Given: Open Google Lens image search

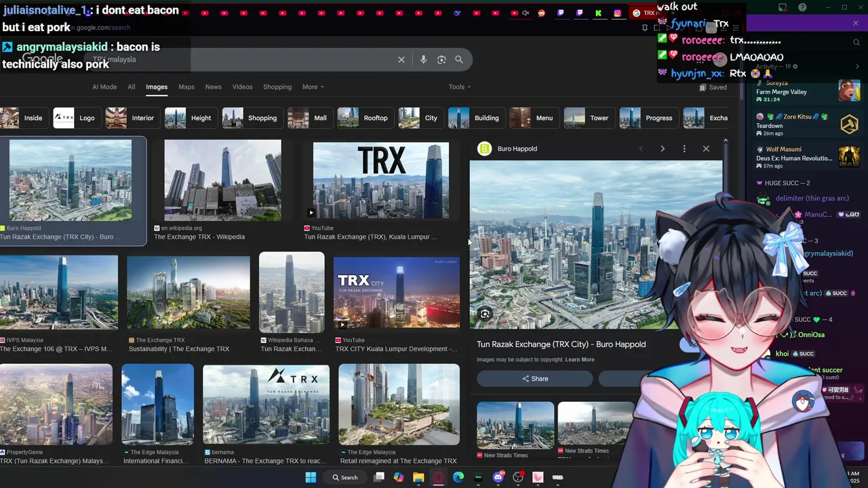Looking at the screenshot, I should [441, 60].
